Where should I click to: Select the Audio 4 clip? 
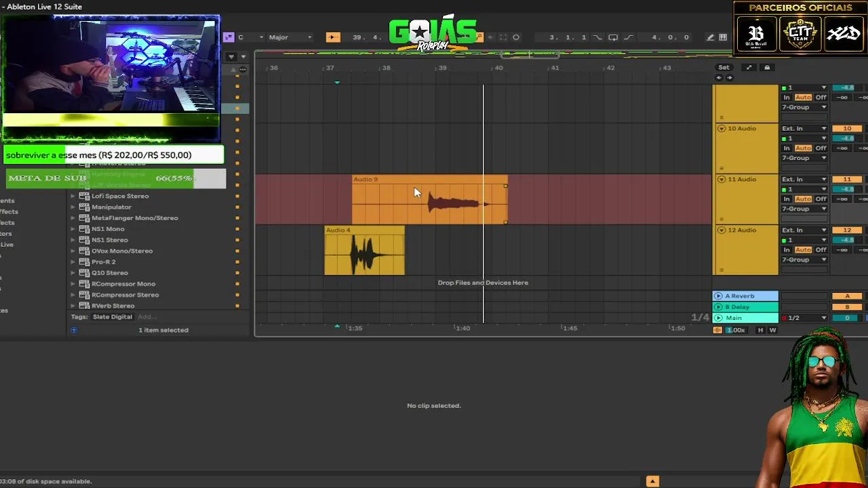[364, 251]
